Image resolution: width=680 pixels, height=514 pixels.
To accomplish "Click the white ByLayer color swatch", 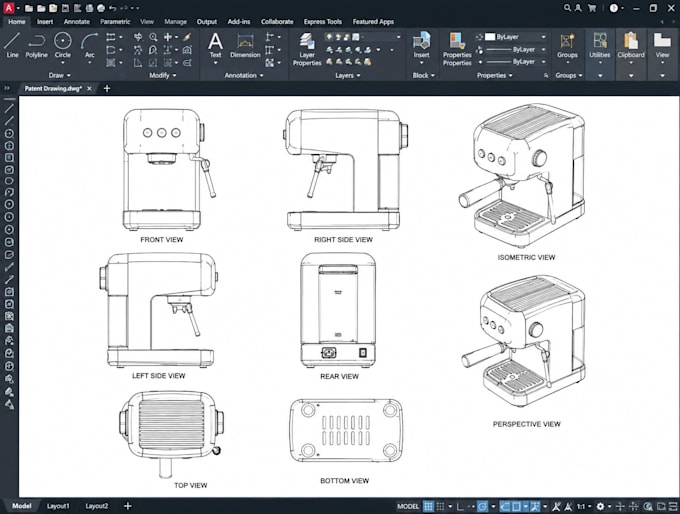I will (490, 37).
